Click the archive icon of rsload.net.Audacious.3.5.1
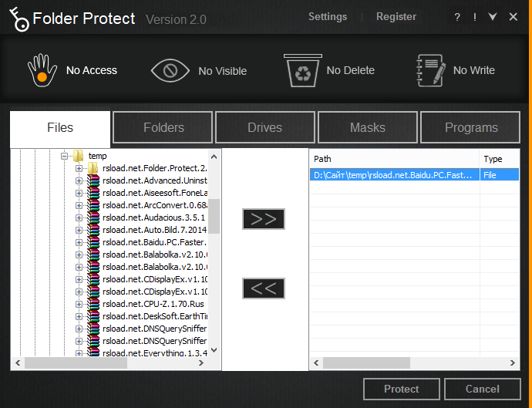The image size is (532, 408). click(93, 217)
